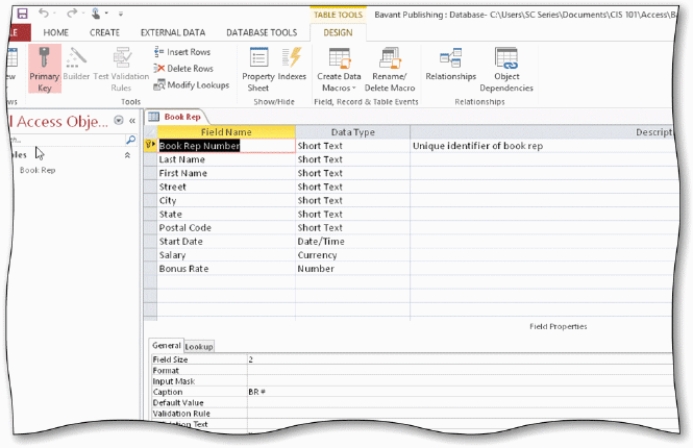Click the Number data type for Bonus Rate
The width and height of the screenshot is (693, 448).
353,269
